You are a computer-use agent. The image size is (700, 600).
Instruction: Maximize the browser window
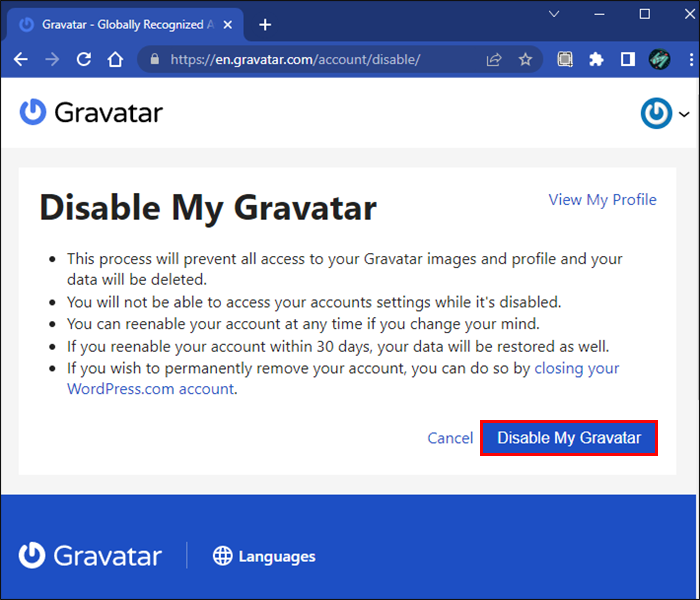point(644,14)
